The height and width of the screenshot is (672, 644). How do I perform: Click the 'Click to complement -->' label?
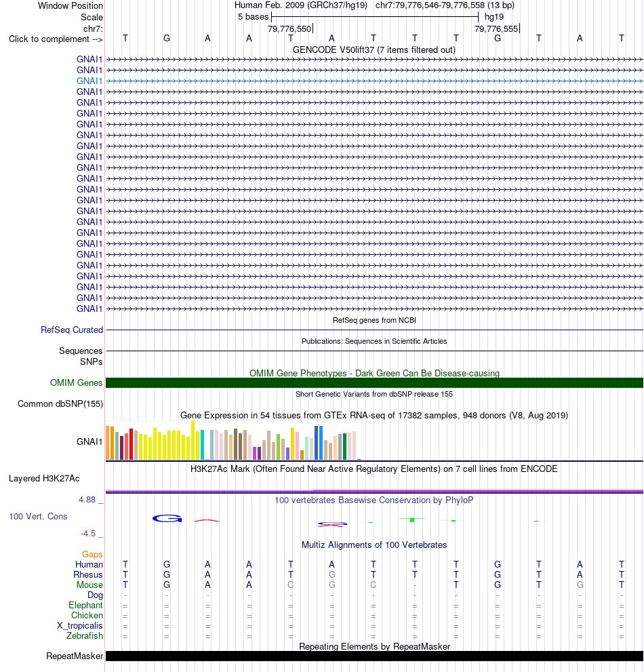coord(56,39)
